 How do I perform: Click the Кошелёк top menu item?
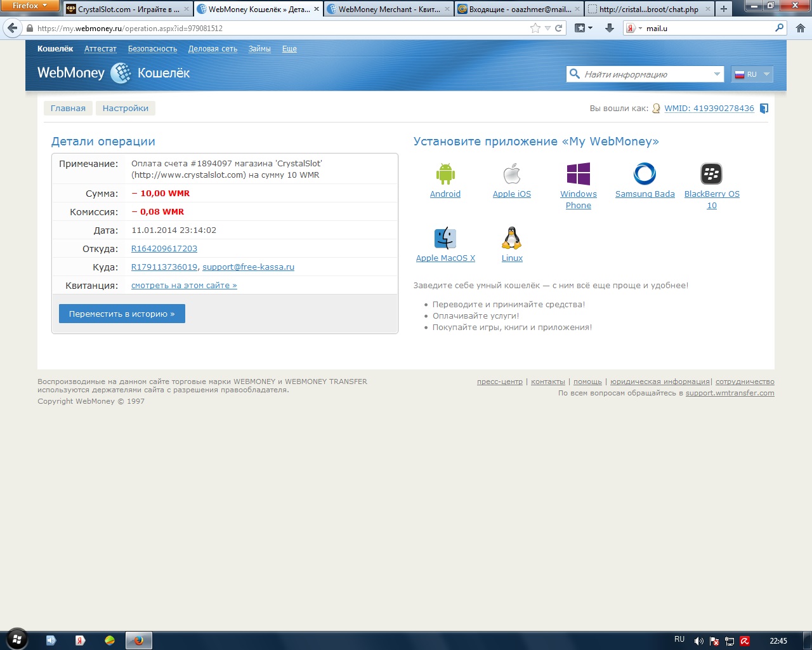click(55, 49)
